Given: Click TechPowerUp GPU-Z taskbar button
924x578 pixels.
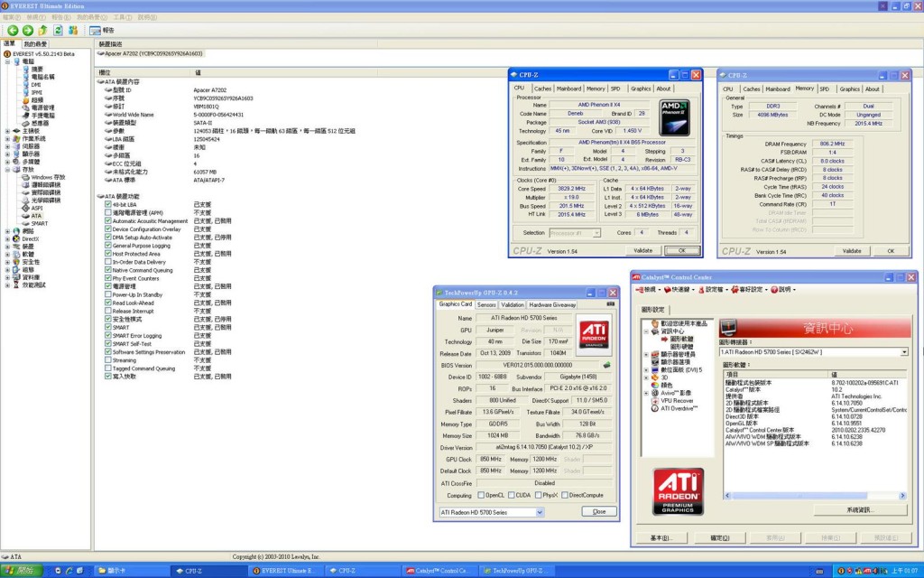Looking at the screenshot, I should click(515, 571).
